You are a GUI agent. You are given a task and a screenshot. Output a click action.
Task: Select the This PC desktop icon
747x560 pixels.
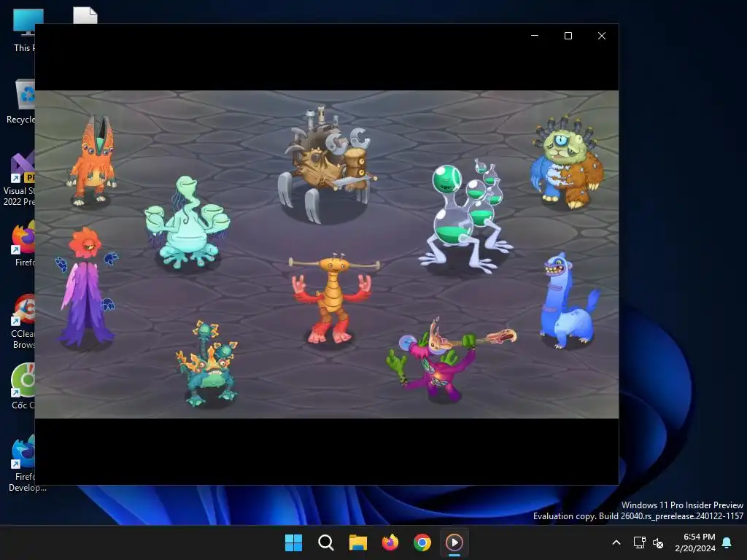23,30
